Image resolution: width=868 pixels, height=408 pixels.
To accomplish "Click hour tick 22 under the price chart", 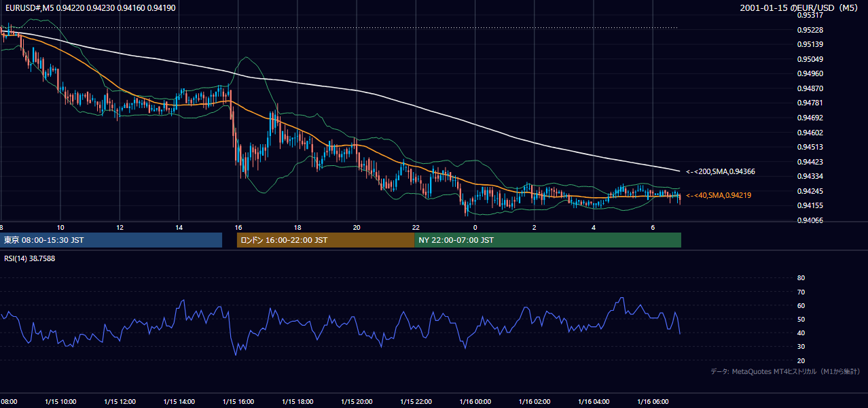I will [416, 227].
